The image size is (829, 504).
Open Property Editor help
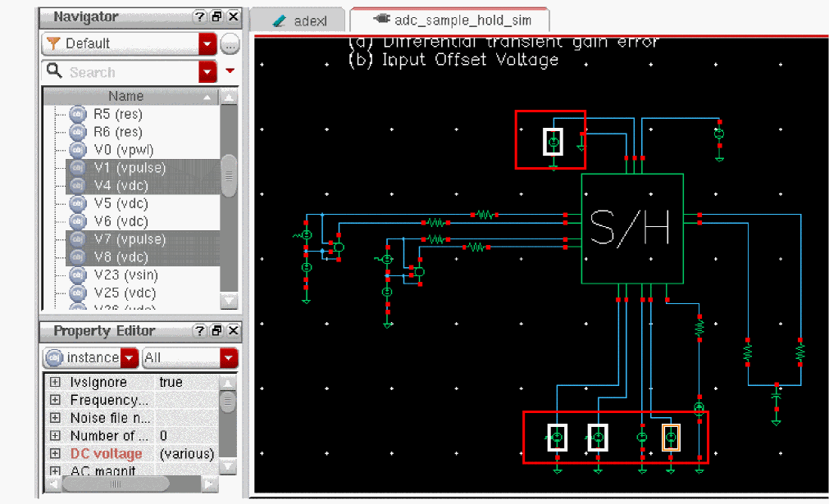coord(199,331)
